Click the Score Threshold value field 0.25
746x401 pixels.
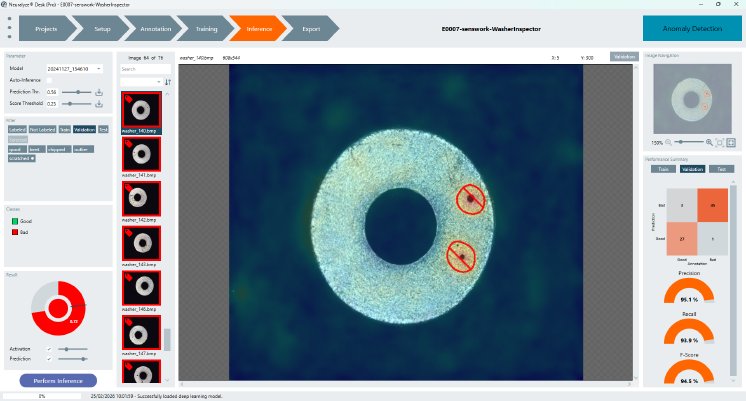(52, 103)
